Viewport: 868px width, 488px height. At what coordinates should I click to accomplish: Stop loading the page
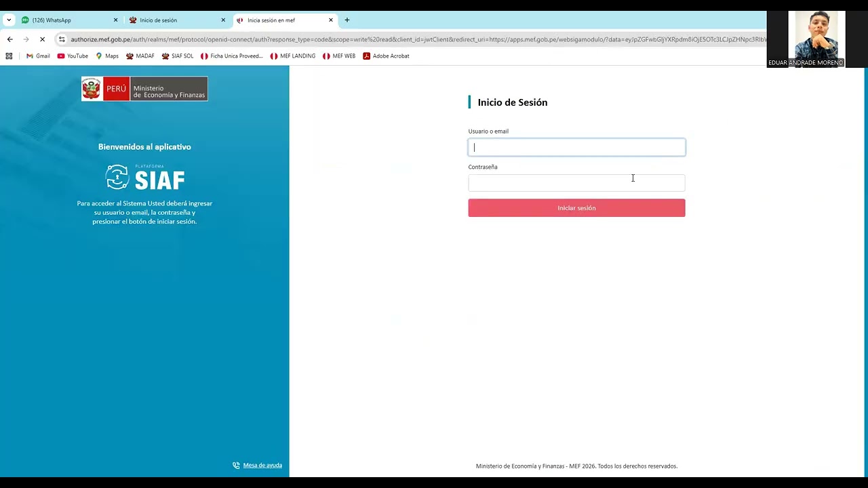point(42,39)
